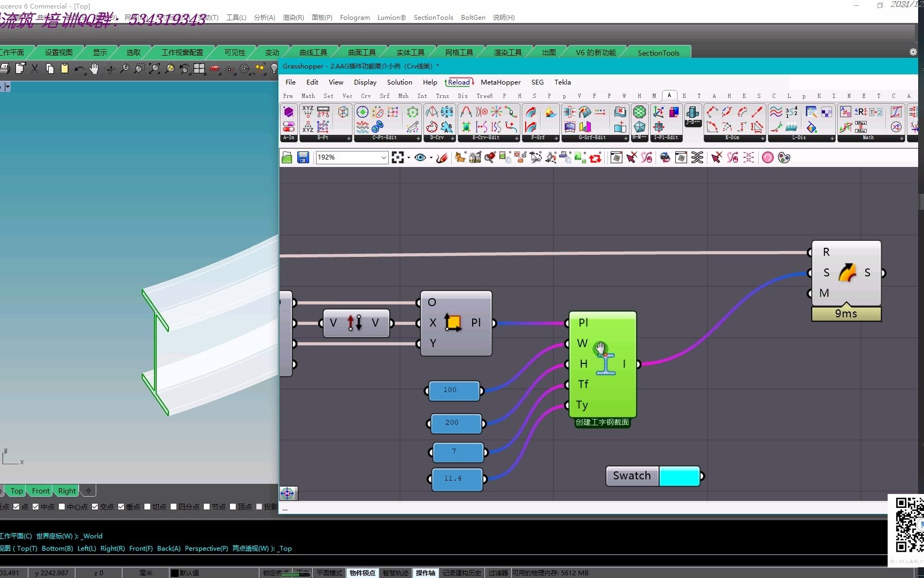The width and height of the screenshot is (924, 578).
Task: Expand the E-Crv-Edit panel
Action: [517, 138]
